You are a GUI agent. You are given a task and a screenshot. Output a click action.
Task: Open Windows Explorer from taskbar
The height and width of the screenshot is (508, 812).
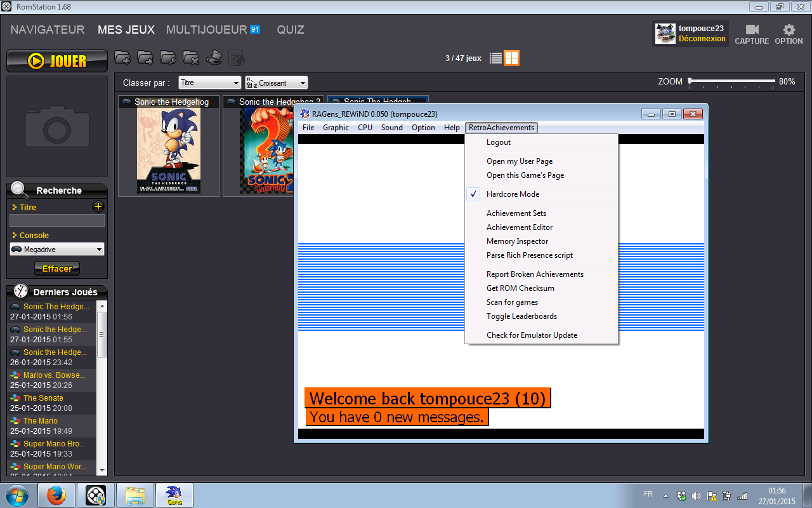tap(135, 495)
